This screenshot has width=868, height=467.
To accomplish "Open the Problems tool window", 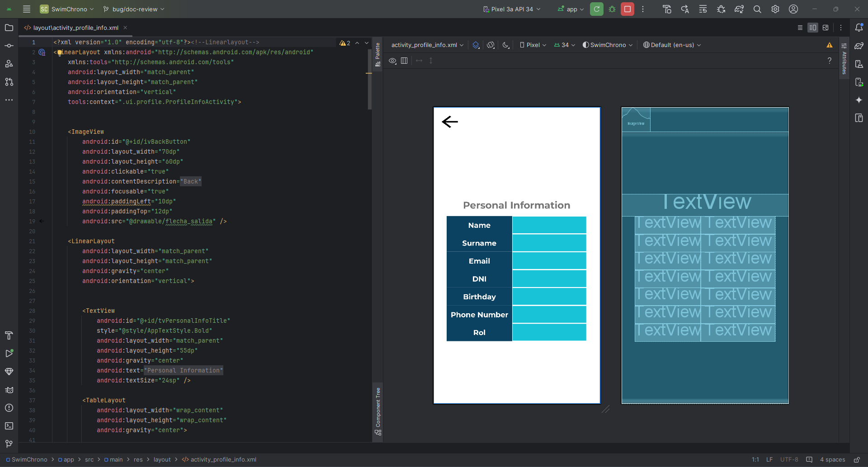I will tap(9, 408).
